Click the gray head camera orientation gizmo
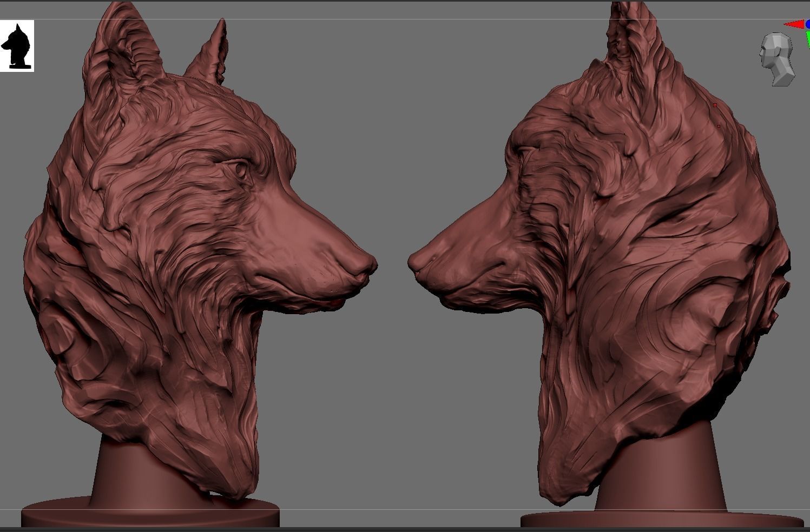810x532 pixels. click(778, 59)
